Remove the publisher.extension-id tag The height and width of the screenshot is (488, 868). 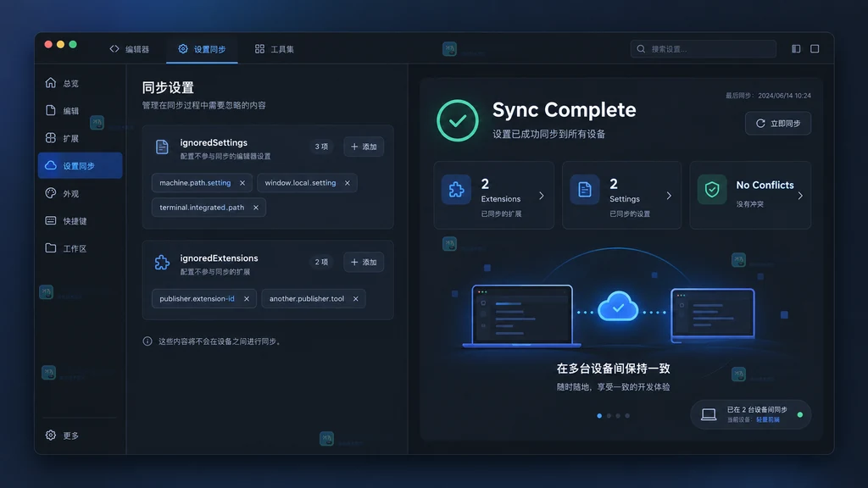point(247,299)
